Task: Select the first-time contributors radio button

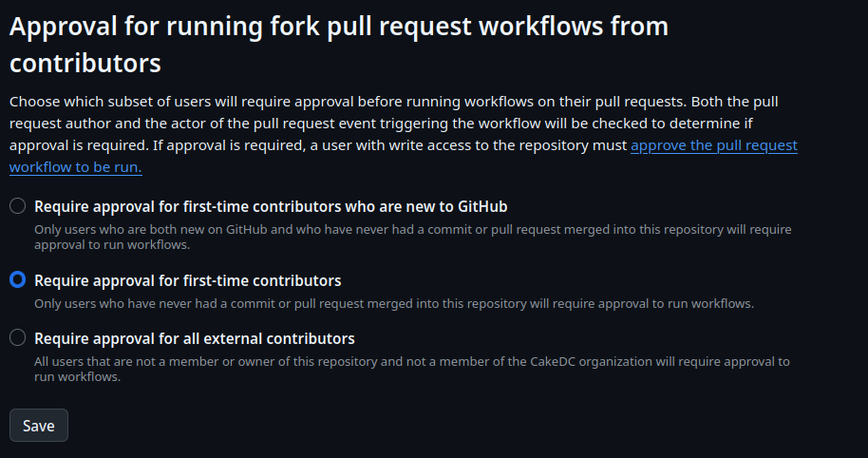Action: [x=17, y=280]
